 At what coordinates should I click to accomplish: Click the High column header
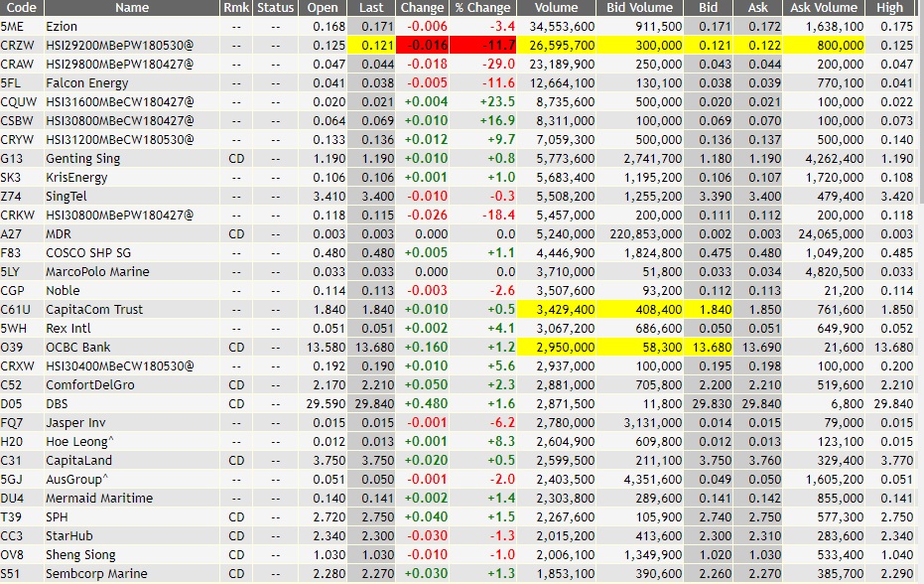889,8
